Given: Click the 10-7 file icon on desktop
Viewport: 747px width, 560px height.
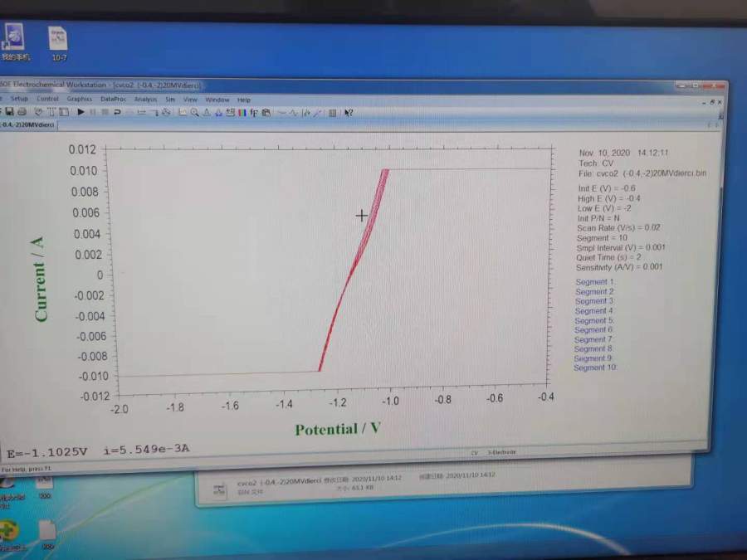Looking at the screenshot, I should coord(59,43).
